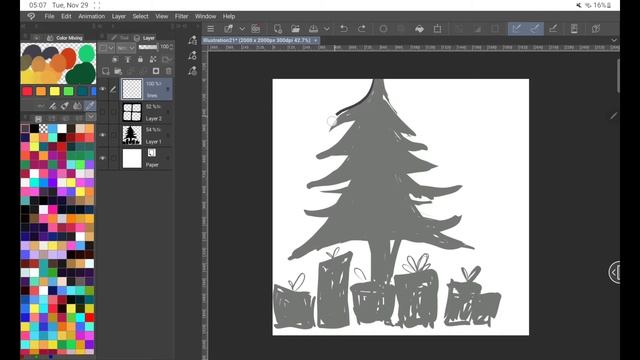Expand the save options dropdown arrow
Image resolution: width=640 pixels, height=360 pixels.
327,29
